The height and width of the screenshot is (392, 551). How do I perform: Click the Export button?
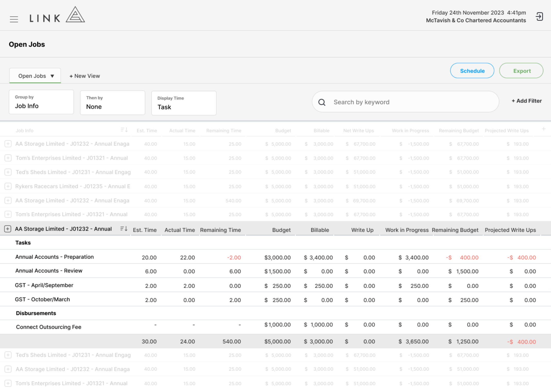521,71
